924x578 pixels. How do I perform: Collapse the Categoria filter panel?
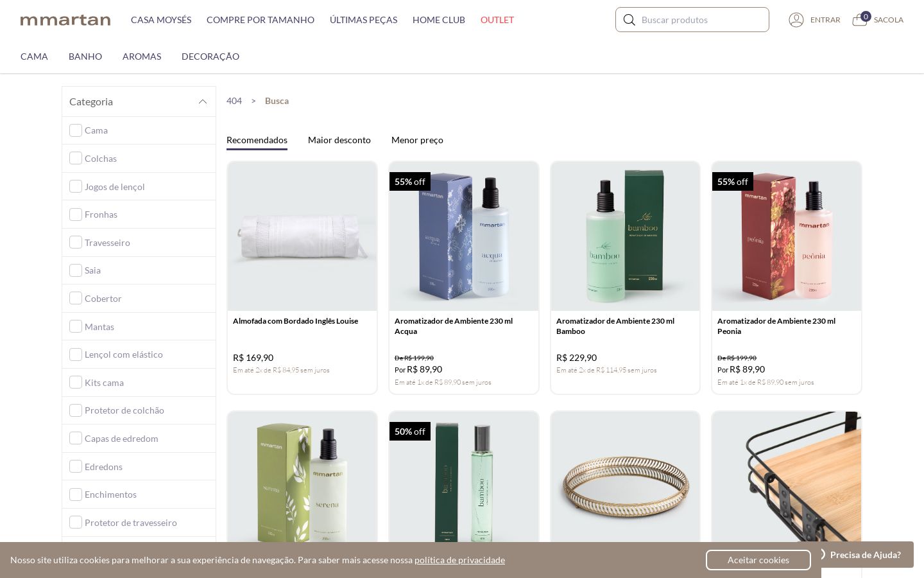pyautogui.click(x=203, y=101)
